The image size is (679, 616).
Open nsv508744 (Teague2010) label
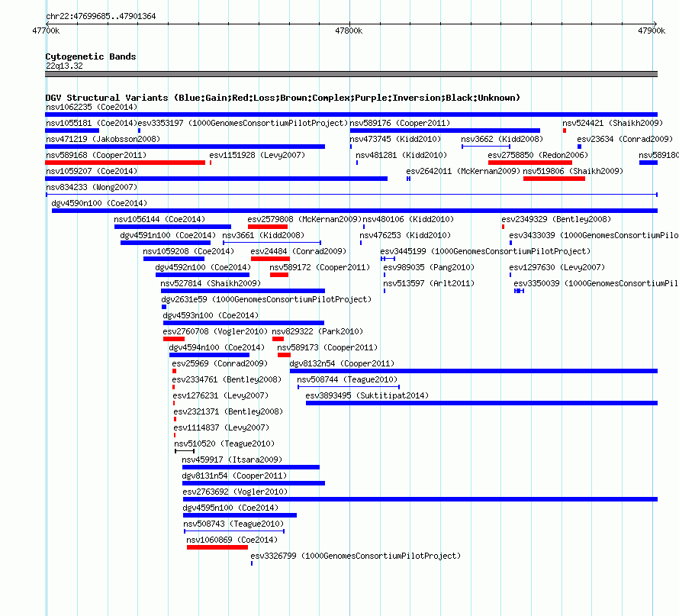click(x=347, y=379)
